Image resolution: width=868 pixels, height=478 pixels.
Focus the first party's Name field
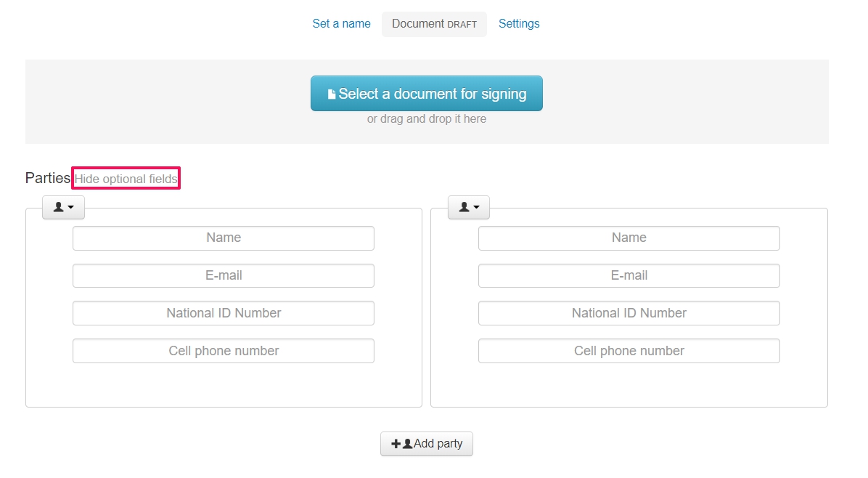(x=224, y=238)
